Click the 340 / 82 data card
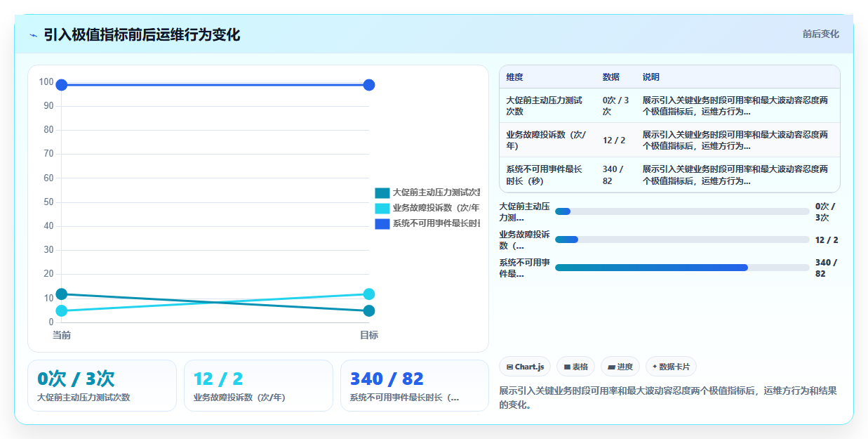This screenshot has width=868, height=439. (415, 386)
